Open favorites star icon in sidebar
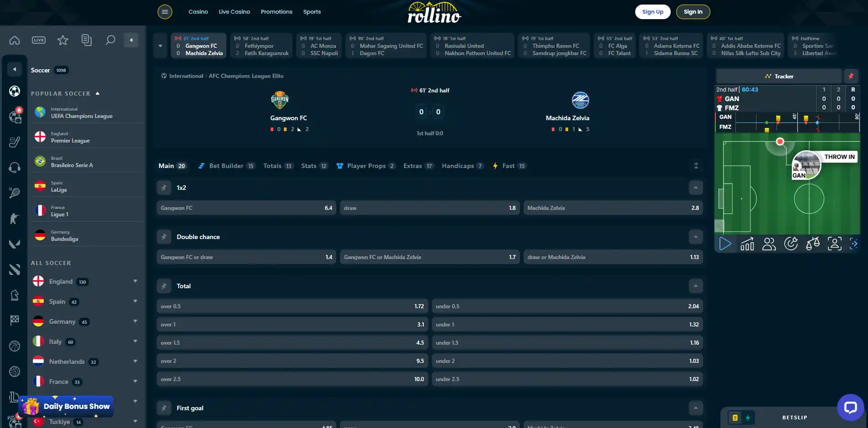Screen dimensions: 868x428 [x=63, y=40]
